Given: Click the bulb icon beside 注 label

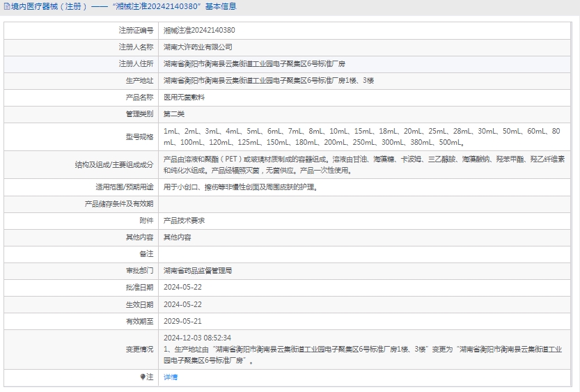Looking at the screenshot, I should click(x=143, y=377).
